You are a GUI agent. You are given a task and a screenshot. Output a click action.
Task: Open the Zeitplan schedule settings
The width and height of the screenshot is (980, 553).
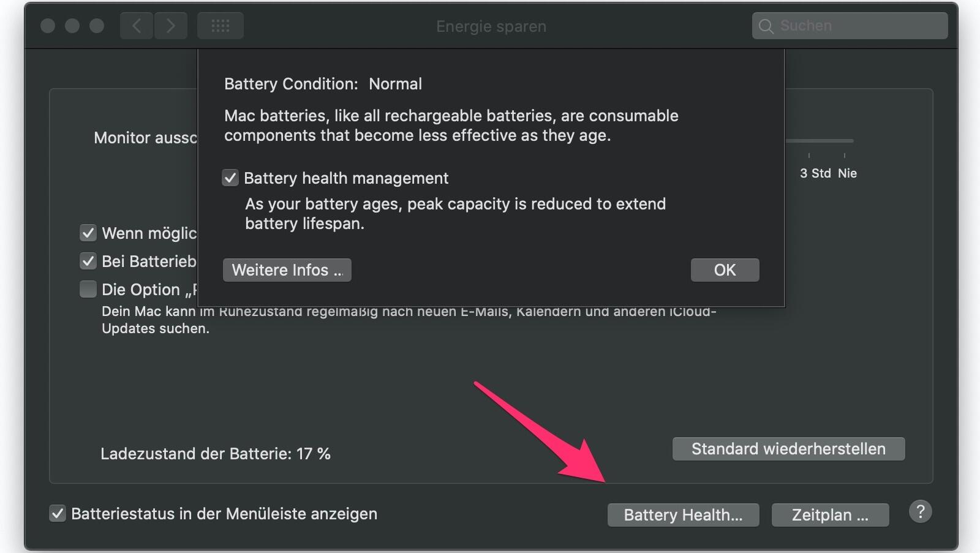(830, 515)
